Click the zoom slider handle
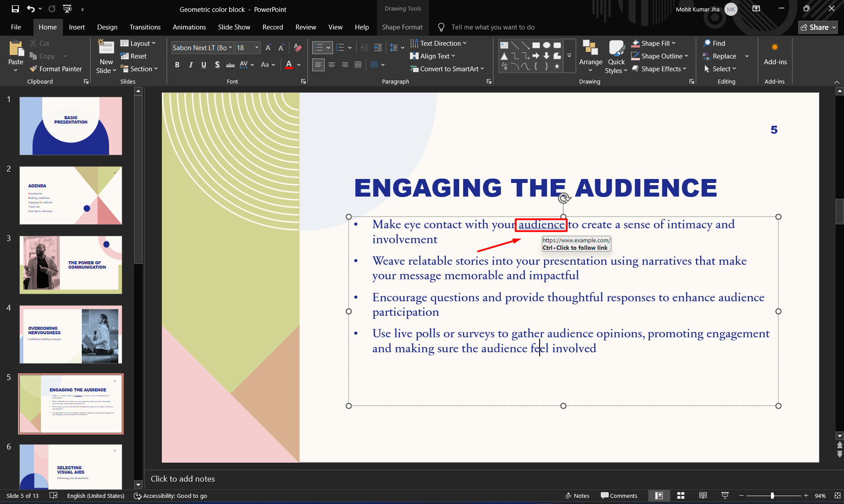Viewport: 844px width, 504px height. coord(772,496)
